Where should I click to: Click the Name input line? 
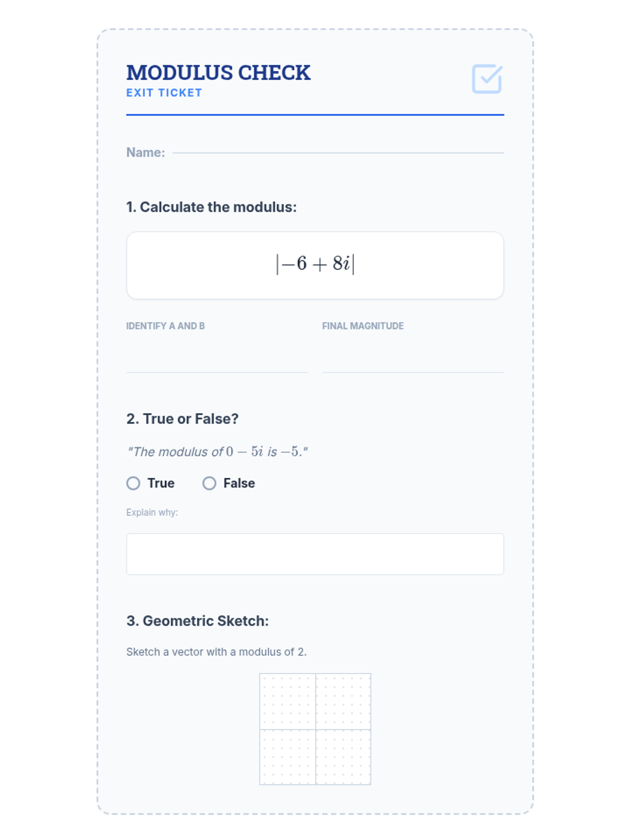tap(338, 151)
